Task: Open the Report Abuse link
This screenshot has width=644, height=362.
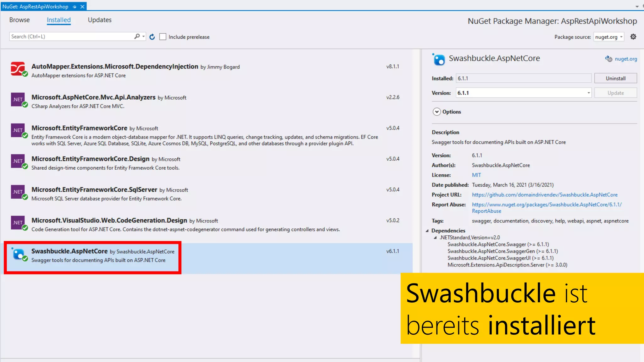Action: click(547, 208)
